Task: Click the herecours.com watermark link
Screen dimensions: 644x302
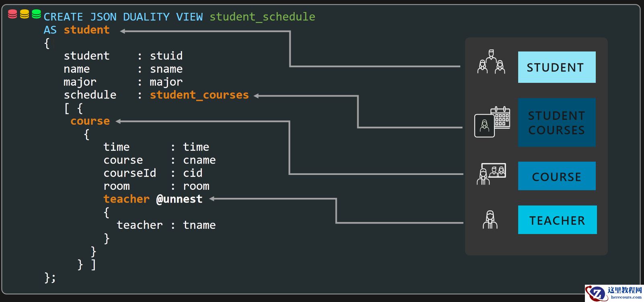Action: point(626,297)
